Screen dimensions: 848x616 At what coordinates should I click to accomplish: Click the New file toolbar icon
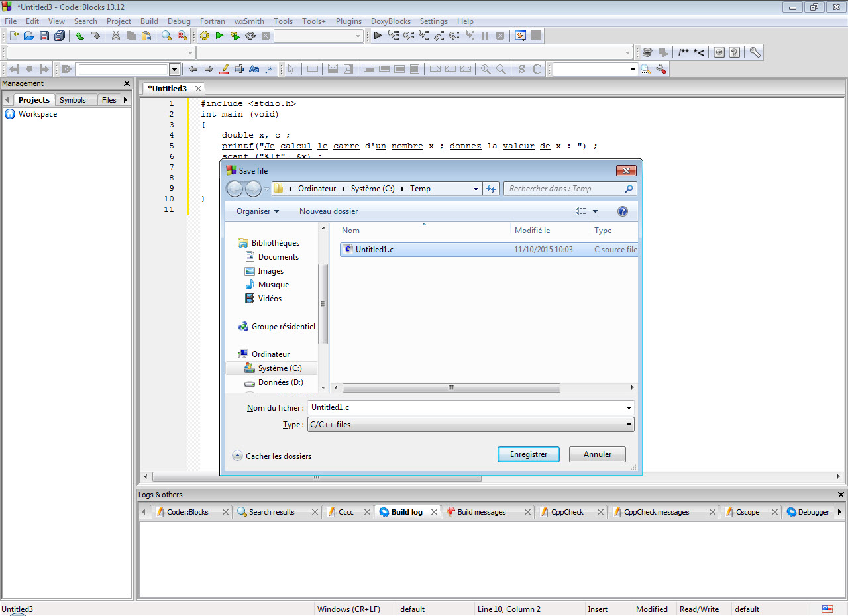click(x=13, y=36)
